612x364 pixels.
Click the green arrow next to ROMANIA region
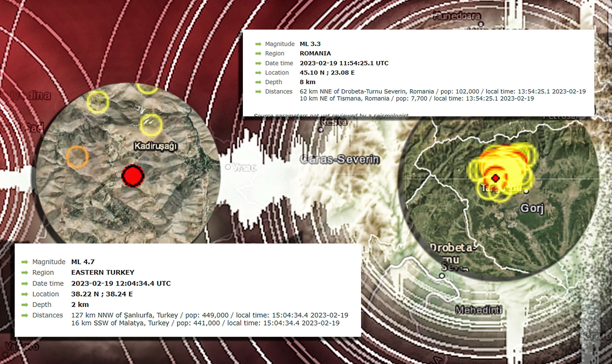pyautogui.click(x=258, y=54)
